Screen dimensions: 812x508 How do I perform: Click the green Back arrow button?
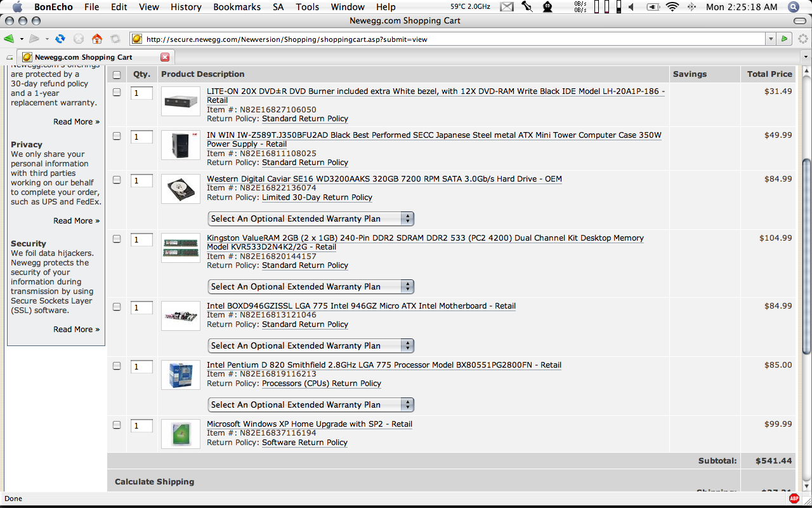10,39
